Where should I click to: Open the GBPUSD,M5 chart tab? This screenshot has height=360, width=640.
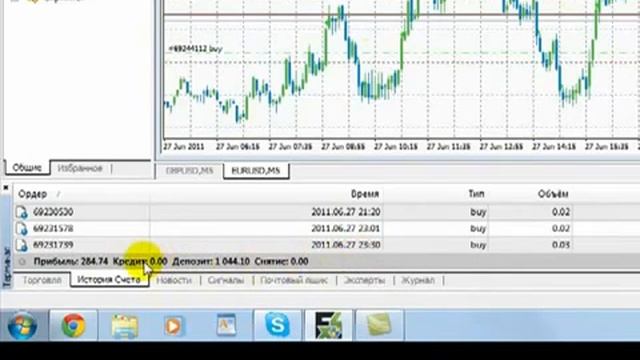click(189, 171)
